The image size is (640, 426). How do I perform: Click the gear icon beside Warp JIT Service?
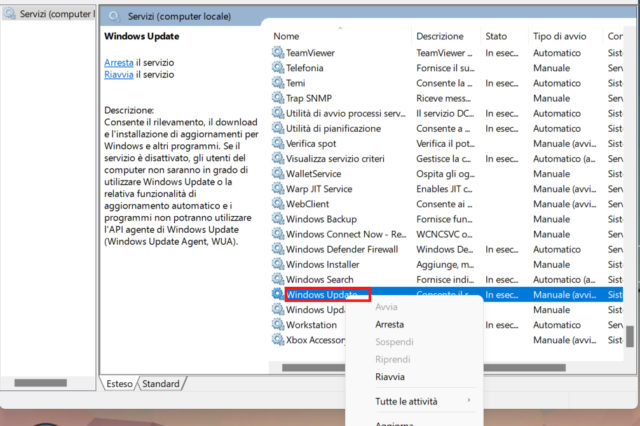[278, 189]
